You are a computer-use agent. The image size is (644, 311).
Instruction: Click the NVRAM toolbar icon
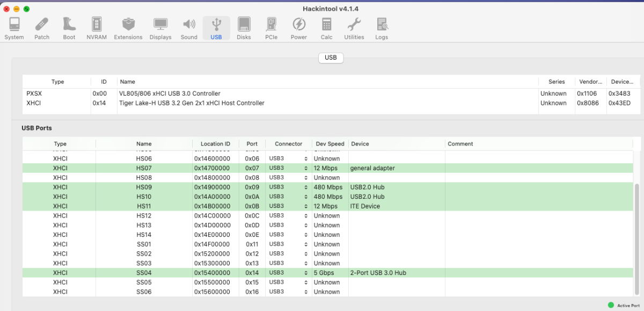[97, 28]
